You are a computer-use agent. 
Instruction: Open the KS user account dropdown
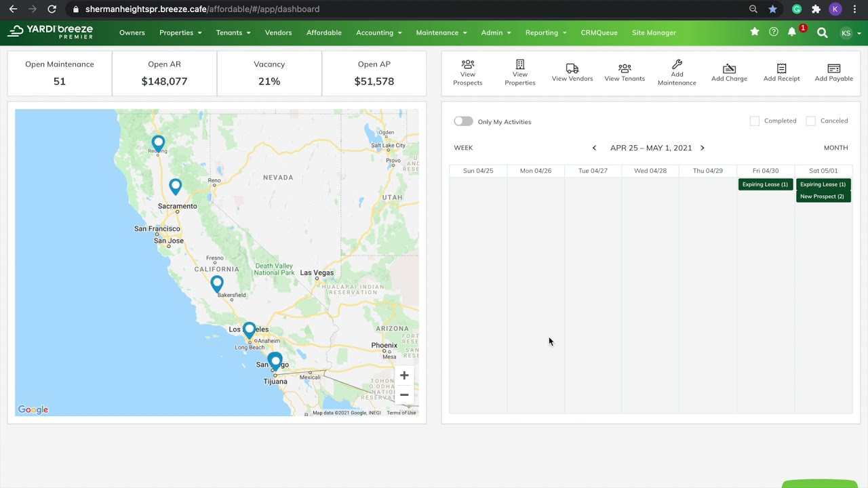[x=850, y=33]
